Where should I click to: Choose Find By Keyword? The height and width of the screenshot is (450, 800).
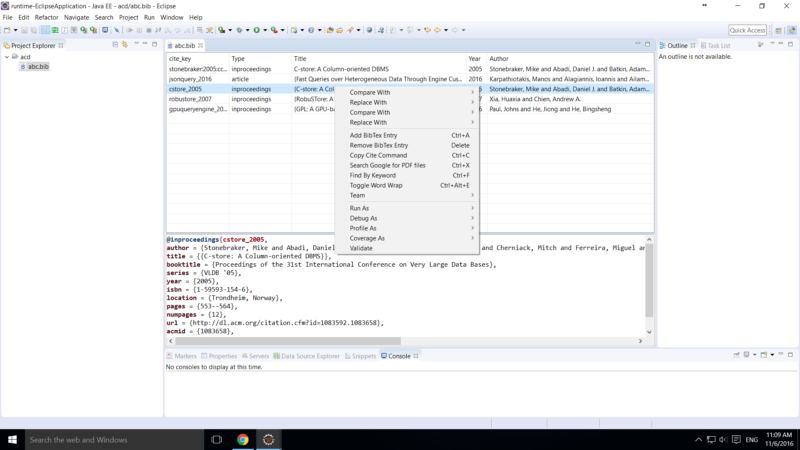tap(409, 175)
